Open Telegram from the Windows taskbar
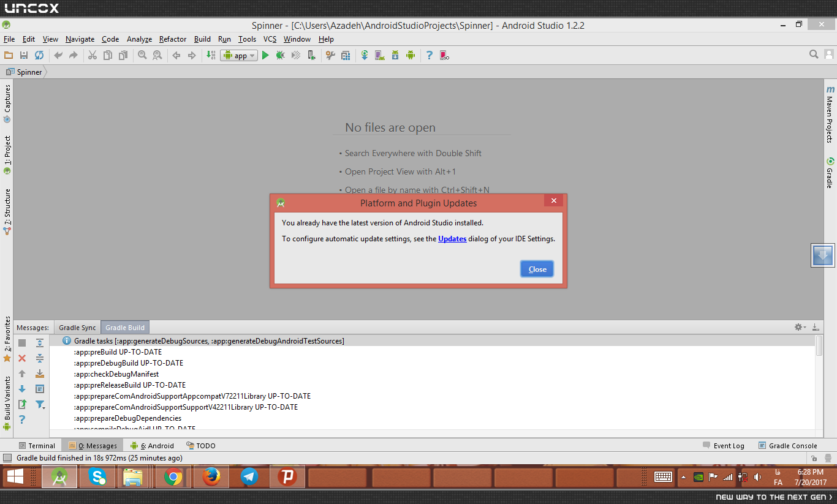 pos(249,476)
